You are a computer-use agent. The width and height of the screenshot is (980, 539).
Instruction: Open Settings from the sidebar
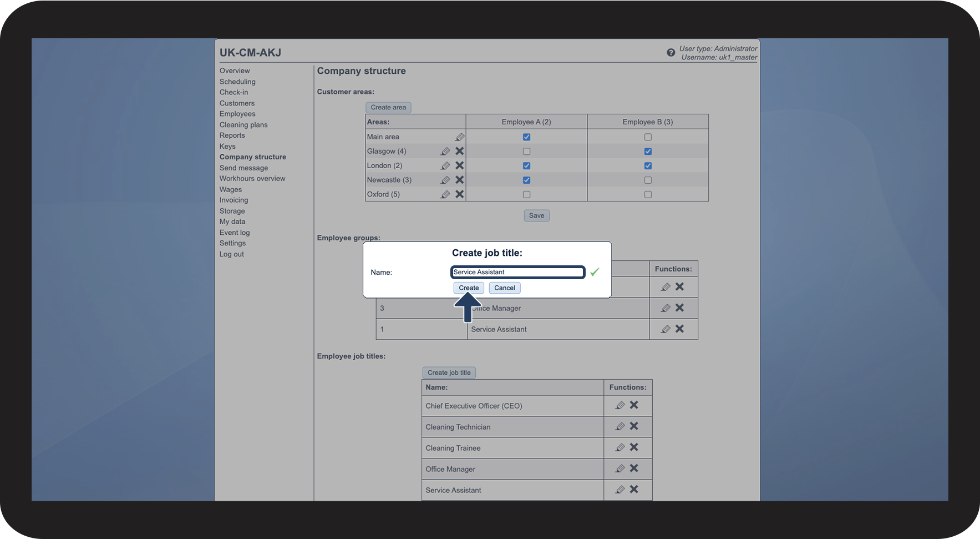232,243
